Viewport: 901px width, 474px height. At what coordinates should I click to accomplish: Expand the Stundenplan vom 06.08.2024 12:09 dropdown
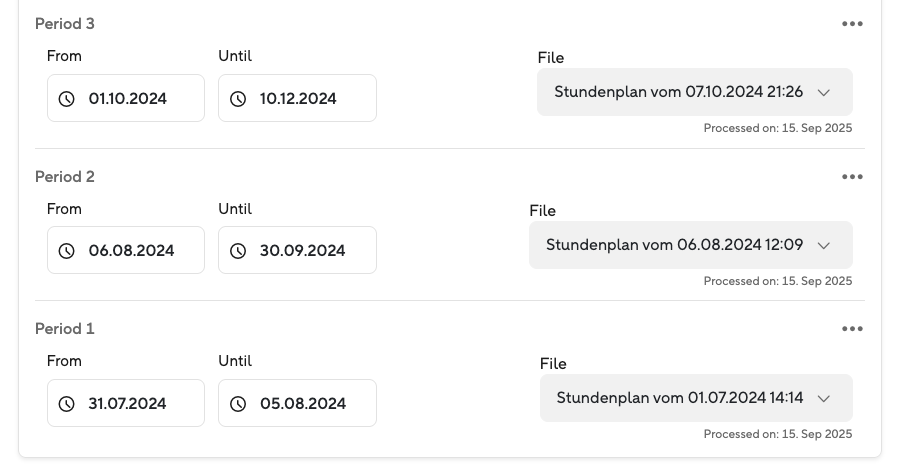(x=690, y=245)
